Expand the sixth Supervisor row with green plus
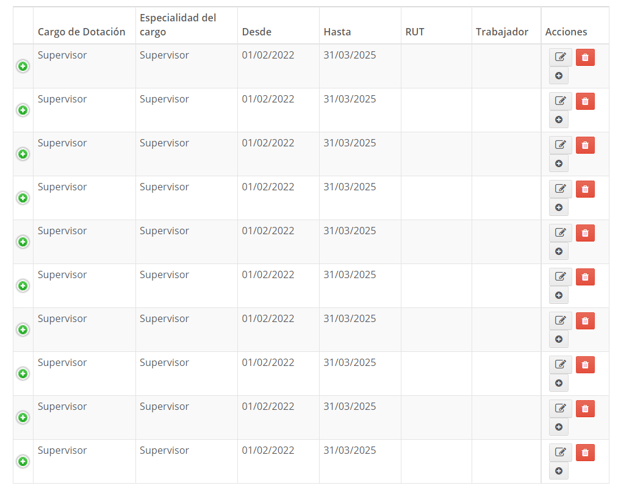618x491 pixels. (x=23, y=286)
